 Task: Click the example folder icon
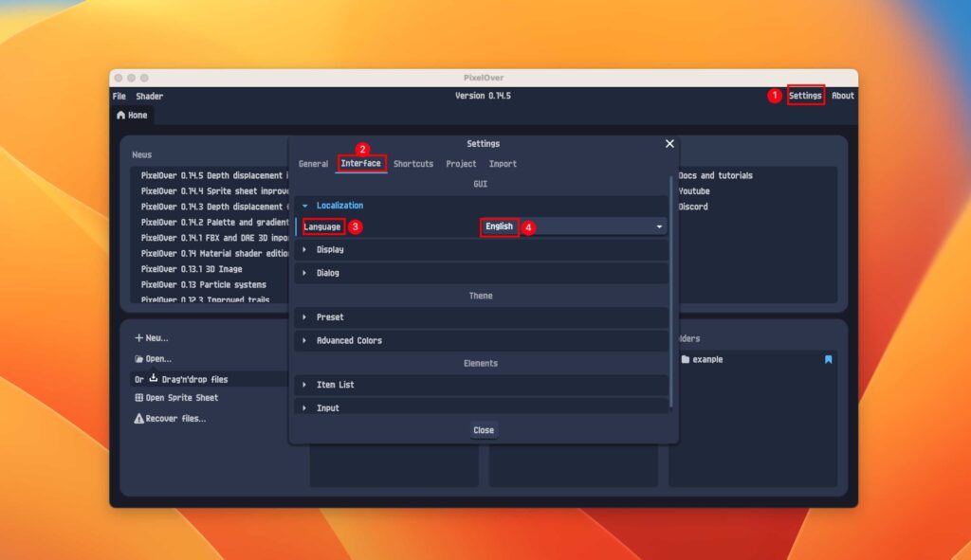tap(687, 359)
